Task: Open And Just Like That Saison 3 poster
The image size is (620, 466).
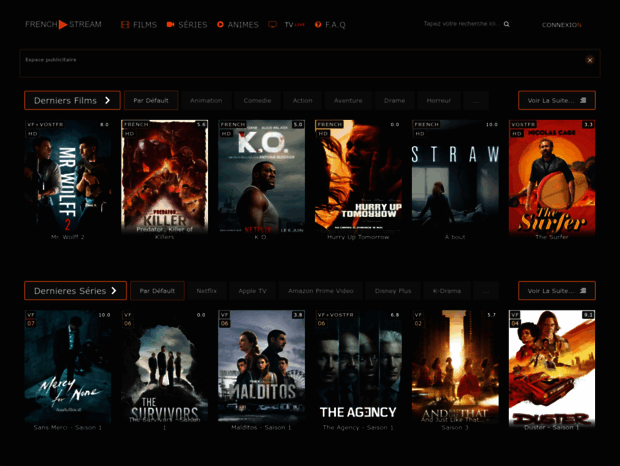Action: [455, 367]
